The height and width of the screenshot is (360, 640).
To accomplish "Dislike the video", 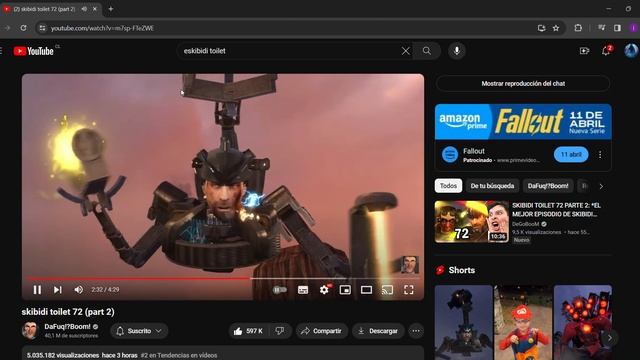I will (280, 331).
